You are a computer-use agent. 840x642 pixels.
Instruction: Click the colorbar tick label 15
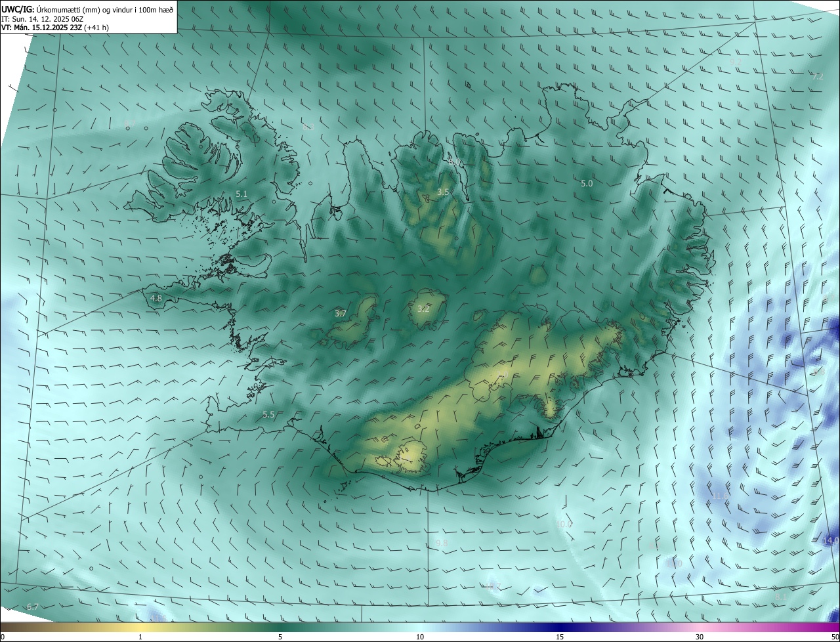pos(560,637)
